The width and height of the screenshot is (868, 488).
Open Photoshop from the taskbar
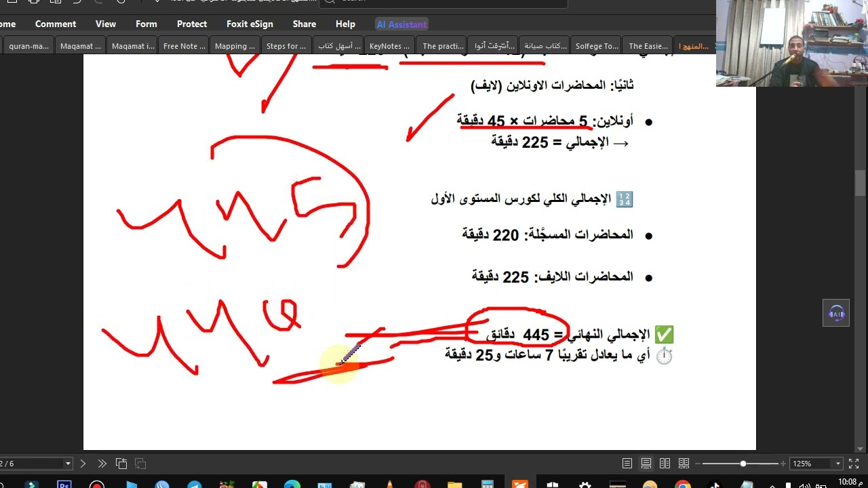pos(64,485)
